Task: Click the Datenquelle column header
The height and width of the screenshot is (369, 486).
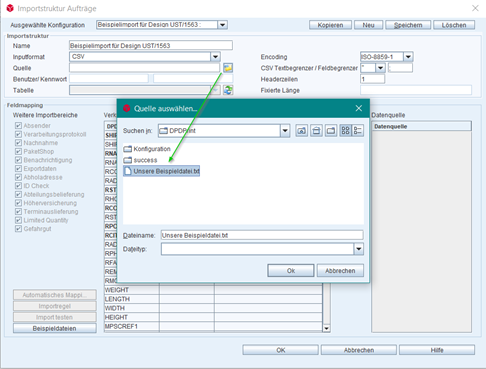Action: click(x=421, y=126)
